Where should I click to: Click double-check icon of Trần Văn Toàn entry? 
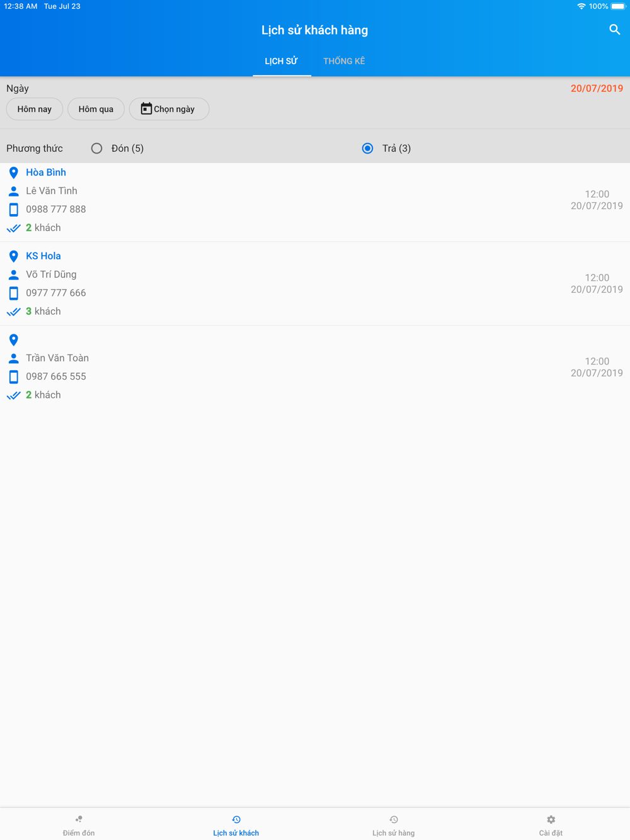[14, 395]
